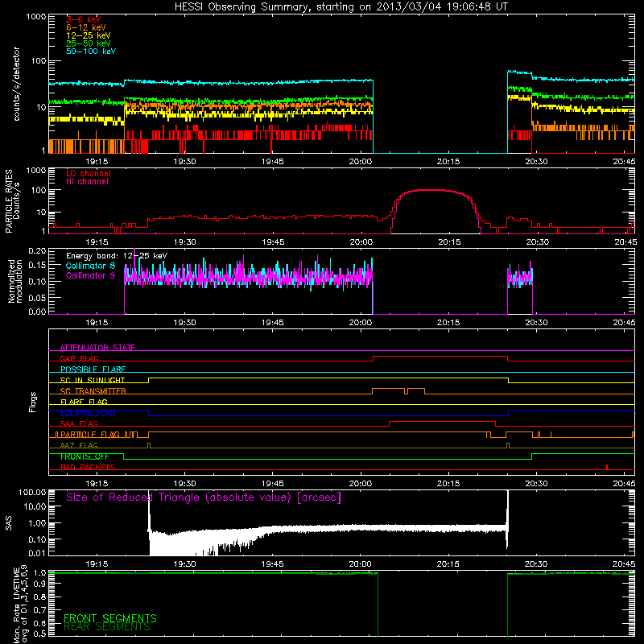The image size is (644, 644).
Task: Click 'Size of Reduced Triangle' caption
Action: click(204, 497)
